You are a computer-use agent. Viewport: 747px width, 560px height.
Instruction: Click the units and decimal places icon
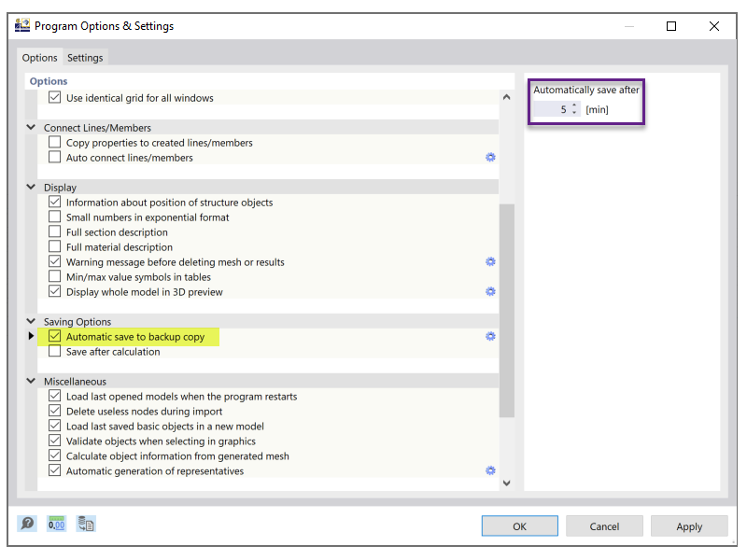(56, 524)
